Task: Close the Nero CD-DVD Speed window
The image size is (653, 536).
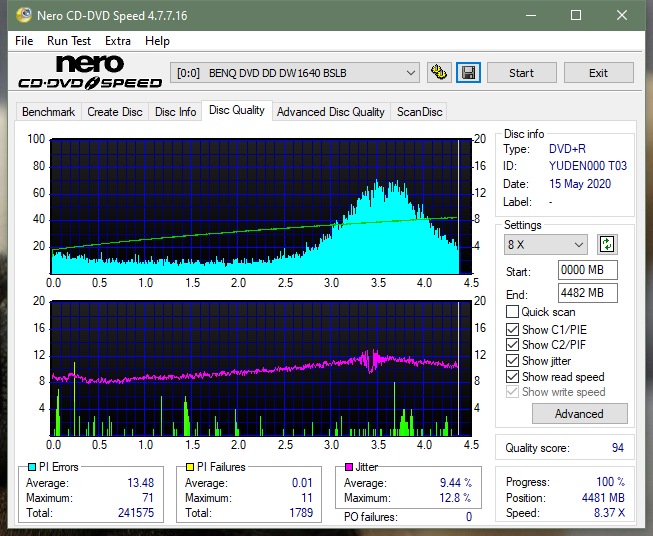Action: point(622,15)
